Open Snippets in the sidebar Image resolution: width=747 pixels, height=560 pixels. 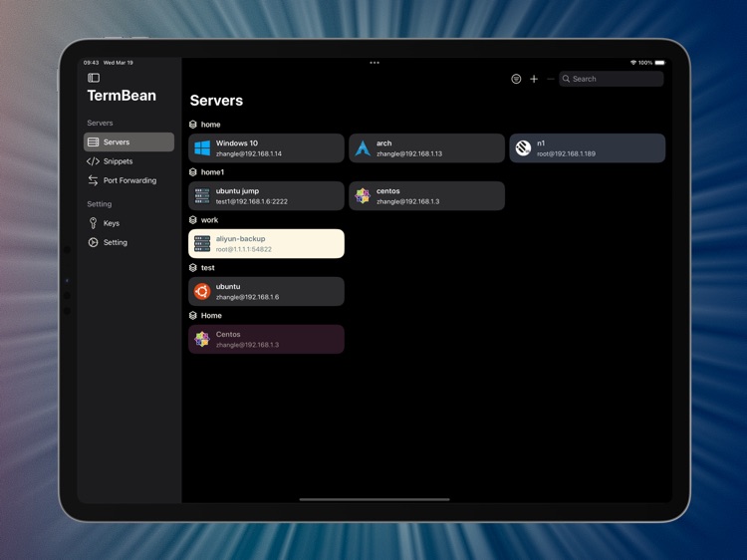click(128, 161)
